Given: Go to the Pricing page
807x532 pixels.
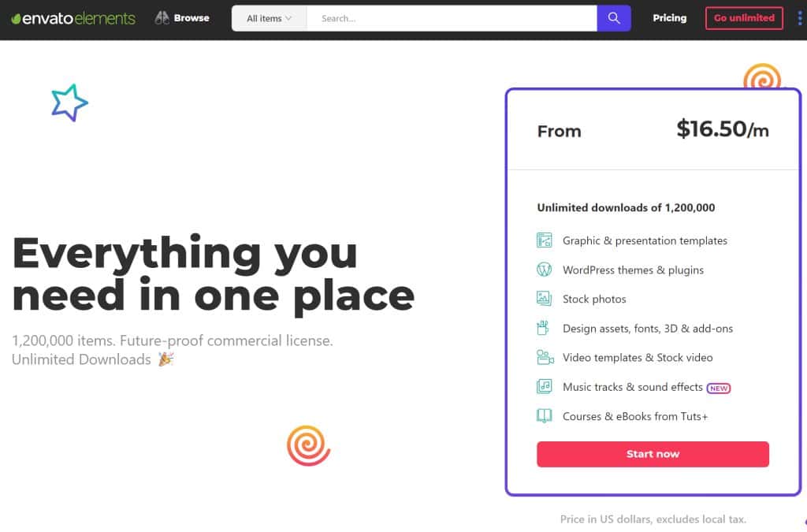Looking at the screenshot, I should [669, 17].
